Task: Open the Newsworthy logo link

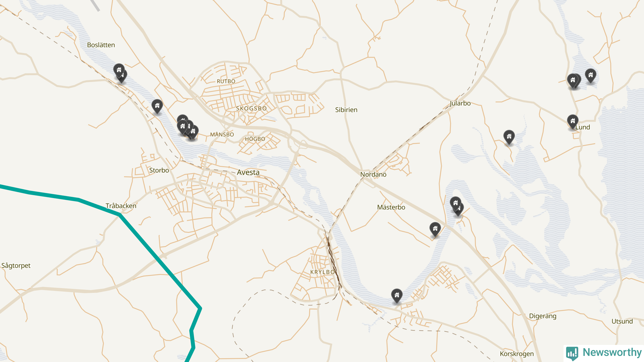Action: (x=604, y=353)
